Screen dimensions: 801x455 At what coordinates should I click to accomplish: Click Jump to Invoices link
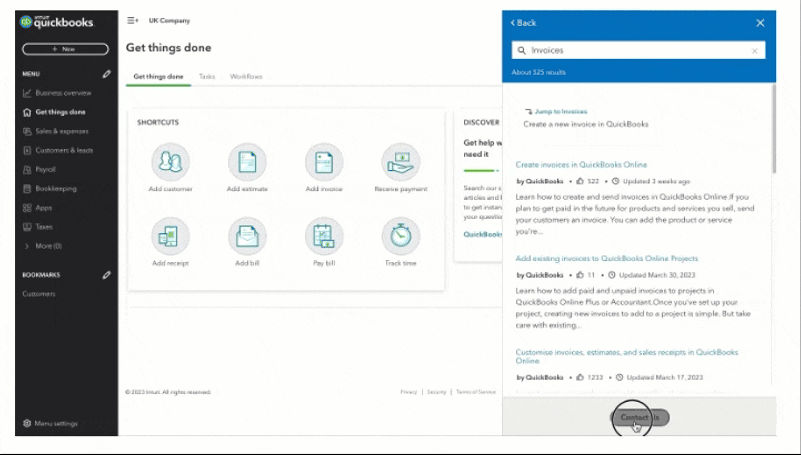point(561,111)
